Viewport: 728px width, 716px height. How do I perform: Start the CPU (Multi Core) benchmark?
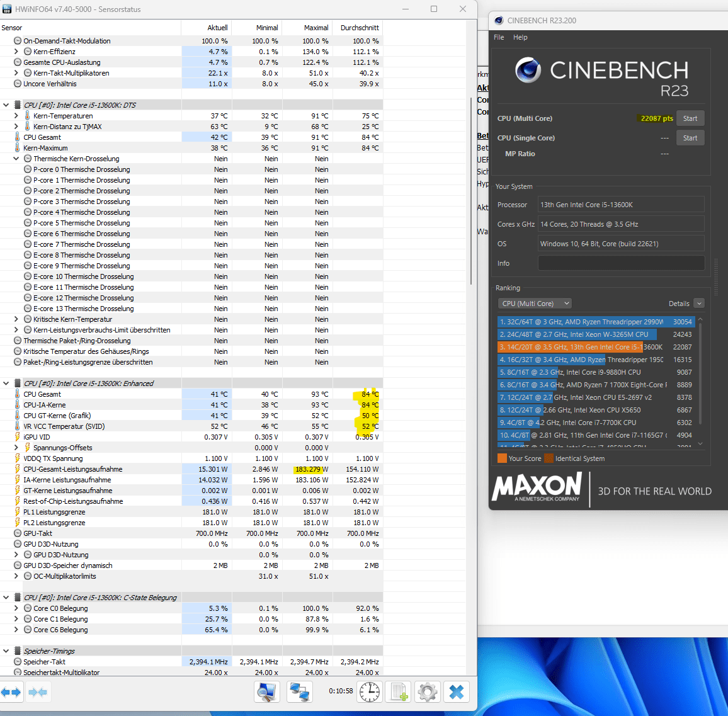point(690,118)
